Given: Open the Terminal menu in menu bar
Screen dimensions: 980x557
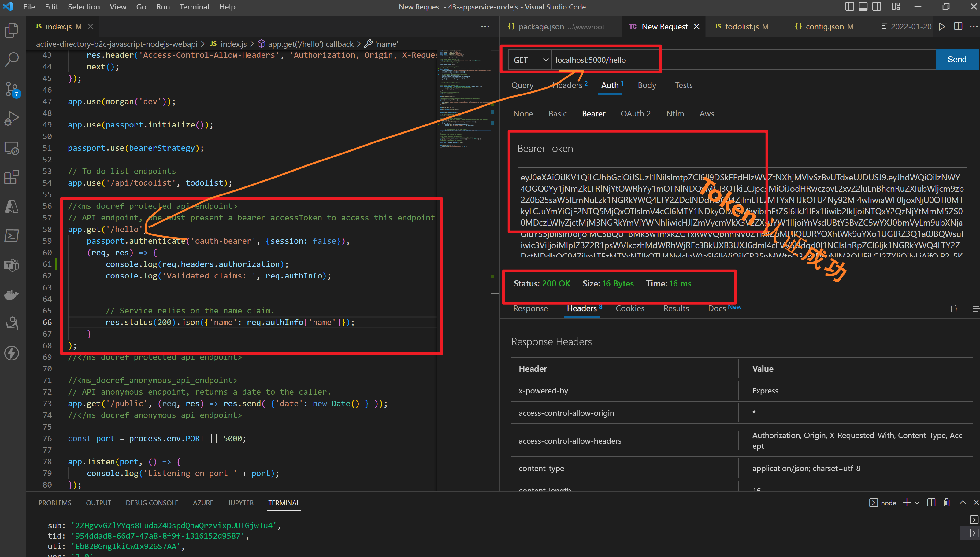Looking at the screenshot, I should click(x=195, y=6).
